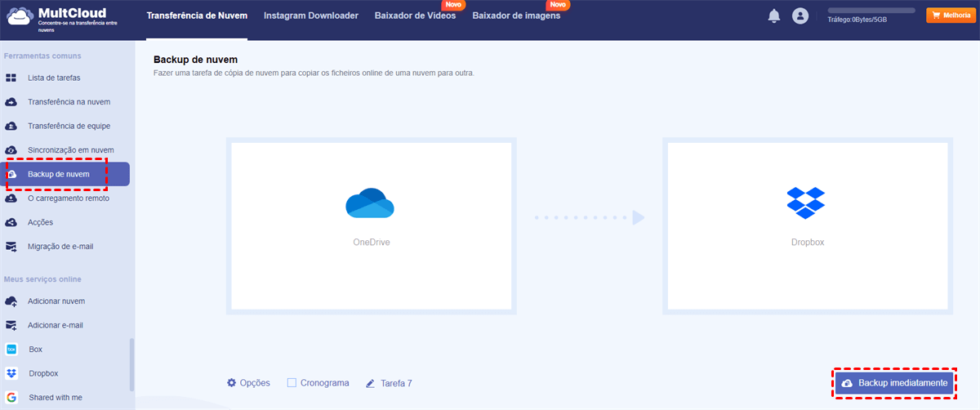980x410 pixels.
Task: Open the user account avatar
Action: coord(800,16)
